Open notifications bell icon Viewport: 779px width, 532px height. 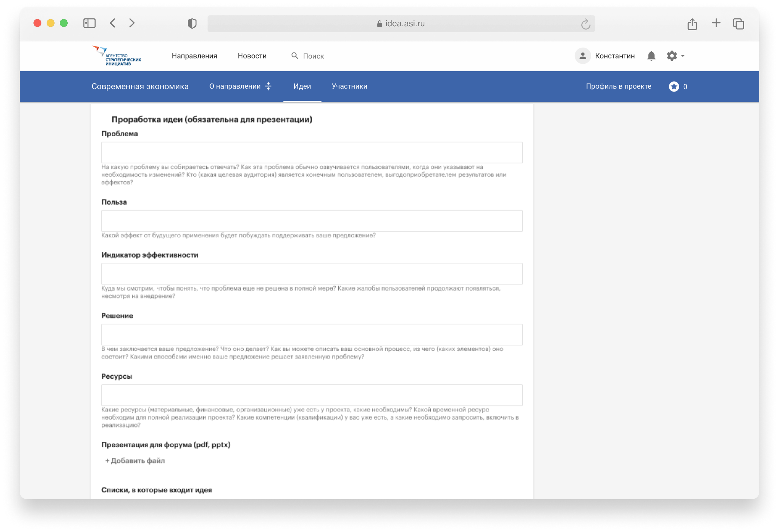click(651, 56)
